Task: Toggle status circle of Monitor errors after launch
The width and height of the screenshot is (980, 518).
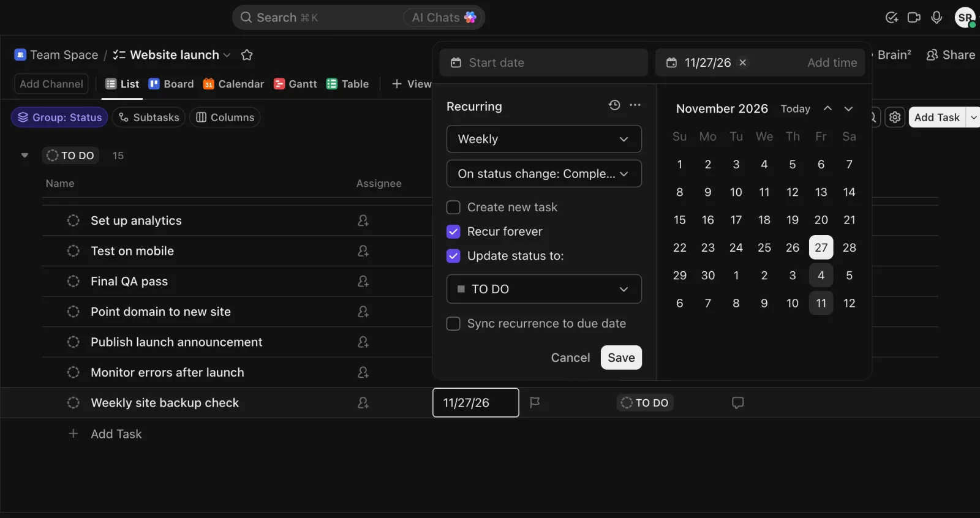Action: (73, 372)
